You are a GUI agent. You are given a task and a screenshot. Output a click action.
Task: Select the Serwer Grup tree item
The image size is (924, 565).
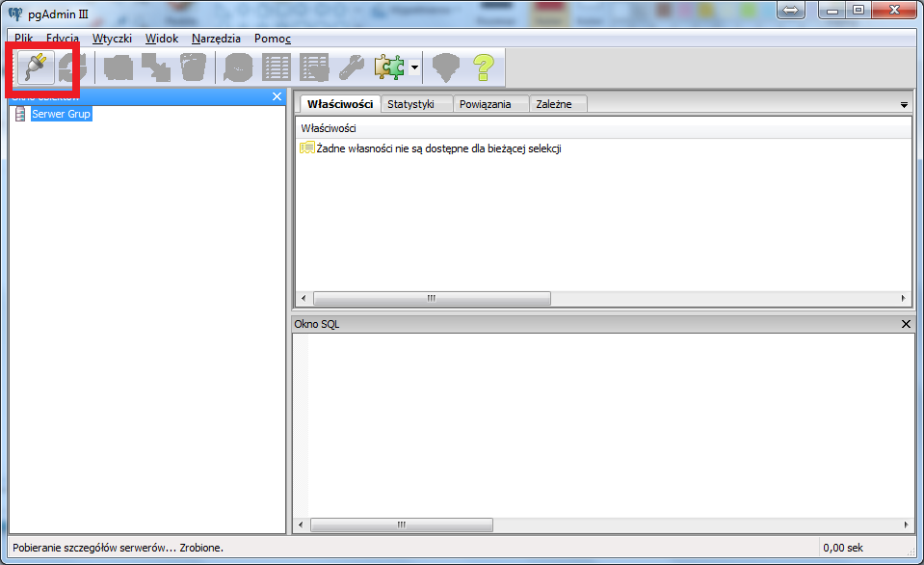tap(62, 114)
